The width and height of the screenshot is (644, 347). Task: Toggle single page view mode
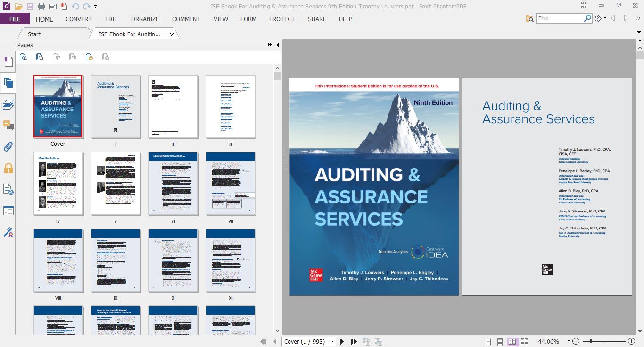pos(488,341)
